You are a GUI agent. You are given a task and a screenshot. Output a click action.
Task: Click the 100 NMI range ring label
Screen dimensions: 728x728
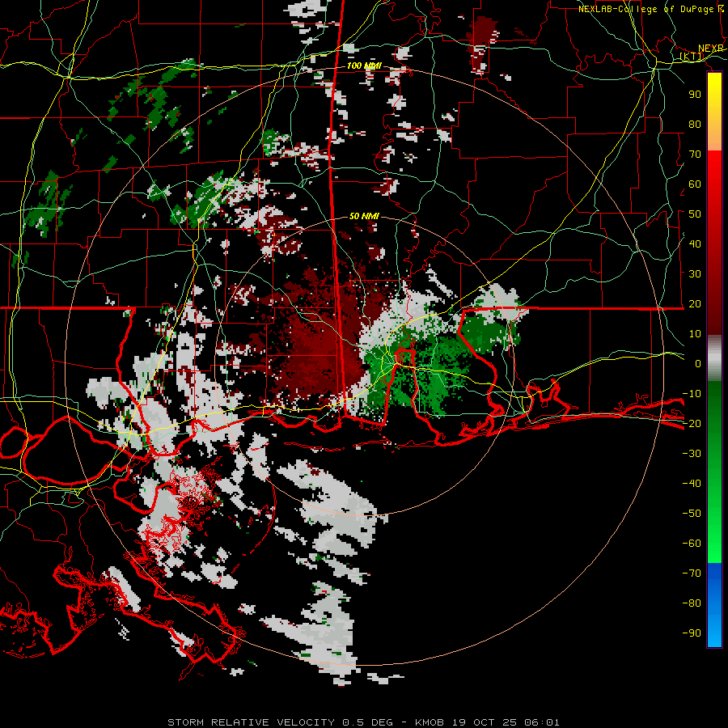pos(365,66)
